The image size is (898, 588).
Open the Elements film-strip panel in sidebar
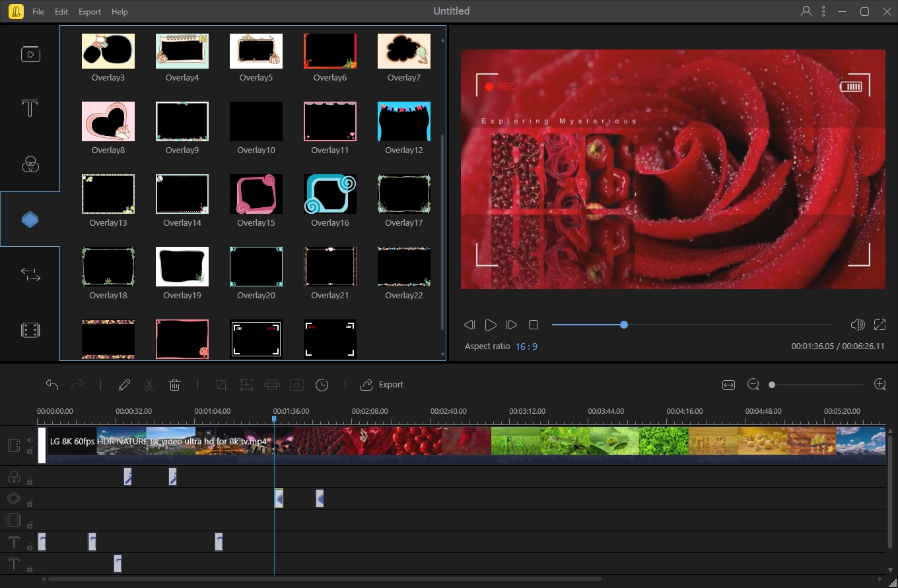(30, 330)
